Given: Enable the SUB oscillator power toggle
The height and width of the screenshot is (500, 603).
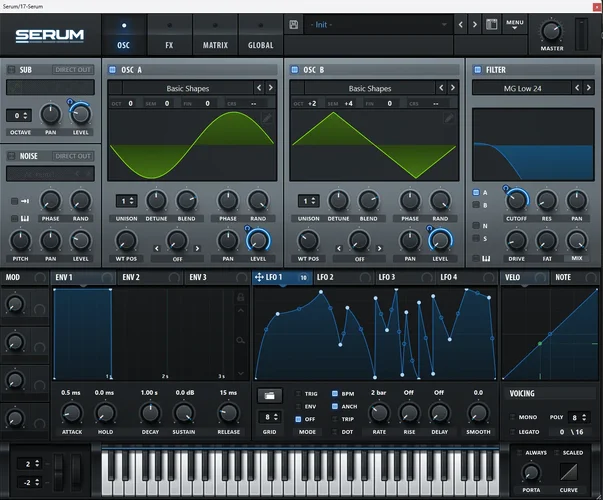Looking at the screenshot, I should [x=12, y=70].
